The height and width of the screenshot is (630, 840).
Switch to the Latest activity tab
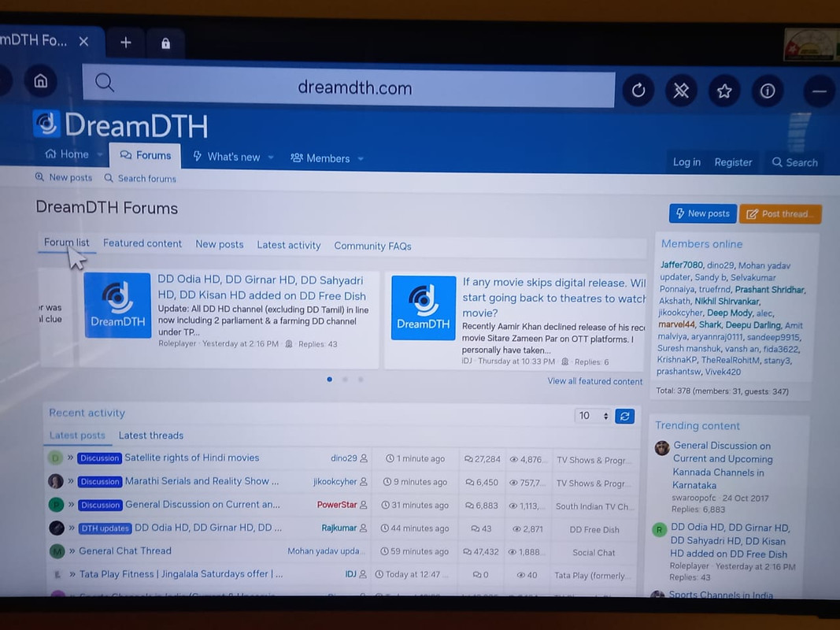(x=288, y=245)
